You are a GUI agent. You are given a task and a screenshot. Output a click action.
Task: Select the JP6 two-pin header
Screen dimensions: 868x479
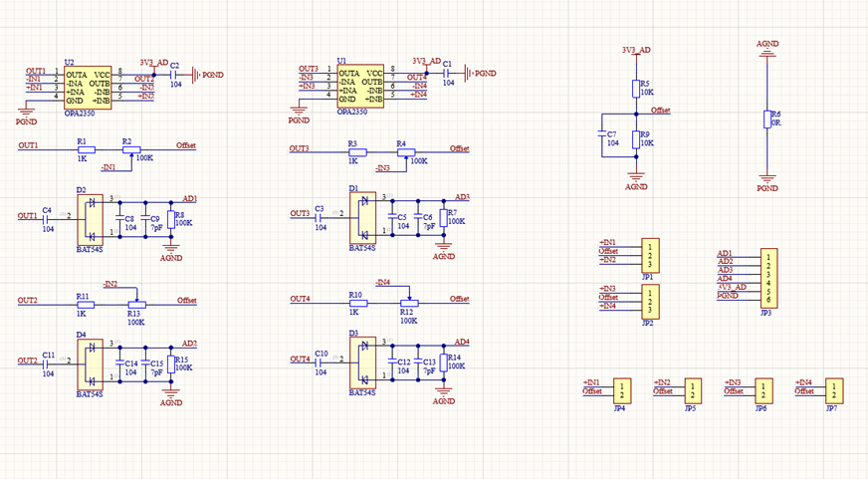[x=763, y=391]
